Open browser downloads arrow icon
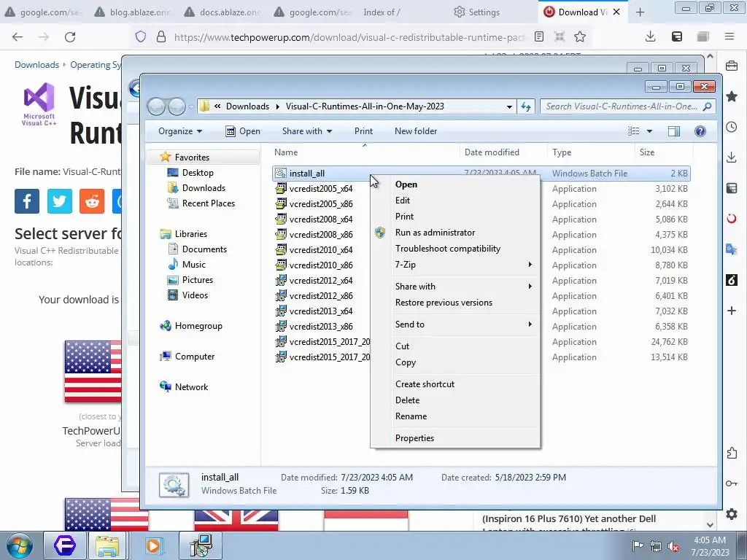 coord(650,36)
